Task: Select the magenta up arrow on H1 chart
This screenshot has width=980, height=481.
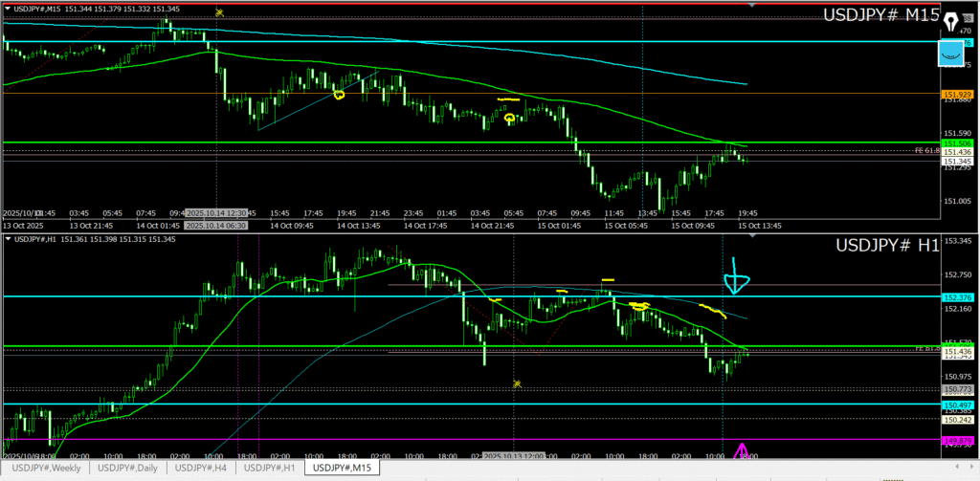Action: point(741,451)
